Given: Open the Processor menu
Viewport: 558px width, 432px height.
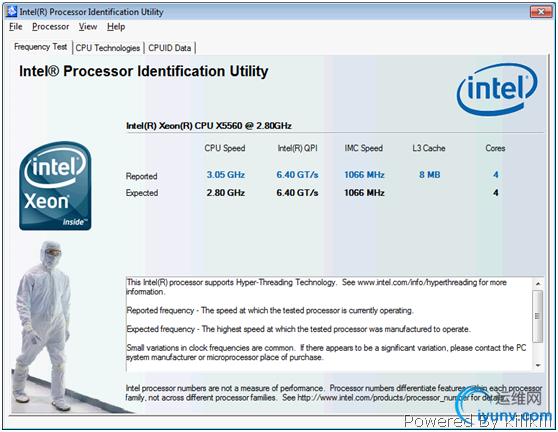Looking at the screenshot, I should click(x=51, y=27).
